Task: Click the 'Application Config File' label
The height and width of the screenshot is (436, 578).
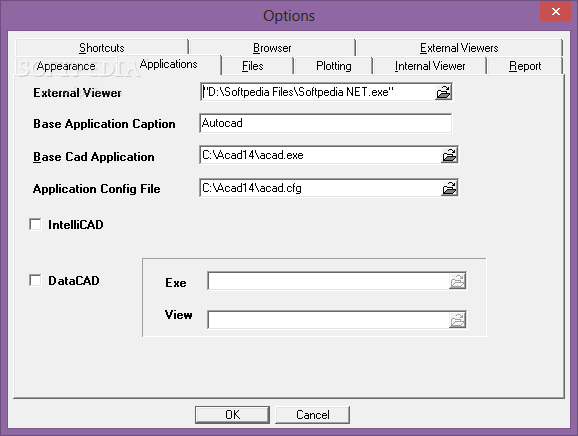Action: pos(97,189)
